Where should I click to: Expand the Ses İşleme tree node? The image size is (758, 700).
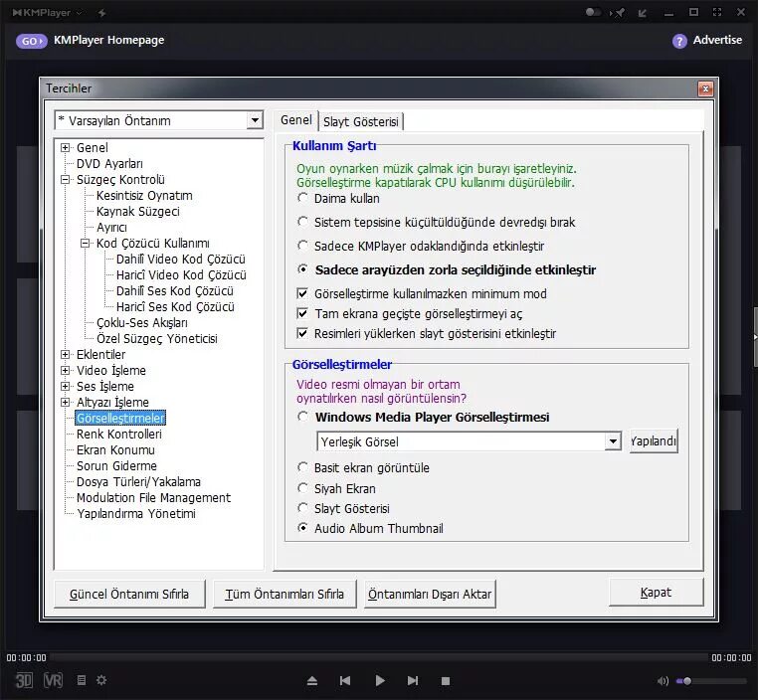[65, 387]
